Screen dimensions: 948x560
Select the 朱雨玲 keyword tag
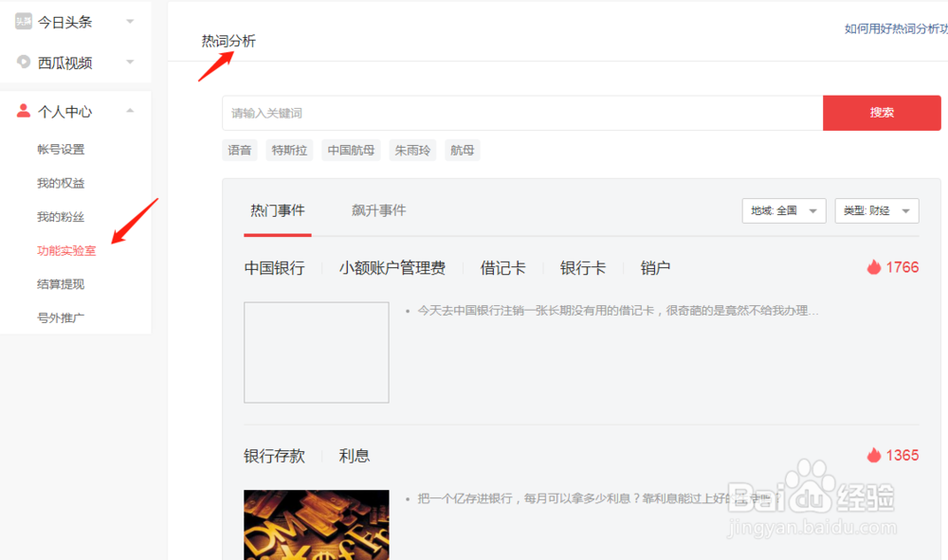pos(412,151)
